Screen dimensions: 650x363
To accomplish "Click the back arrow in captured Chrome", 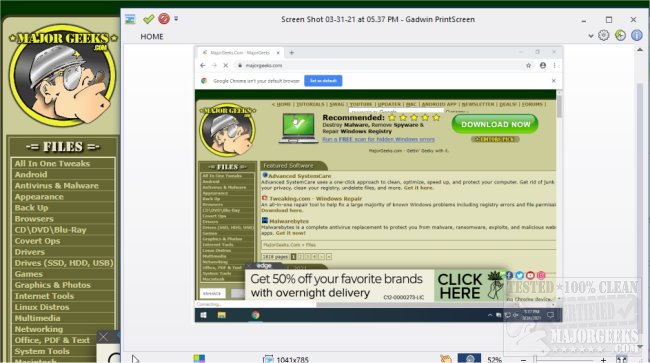I will click(202, 65).
